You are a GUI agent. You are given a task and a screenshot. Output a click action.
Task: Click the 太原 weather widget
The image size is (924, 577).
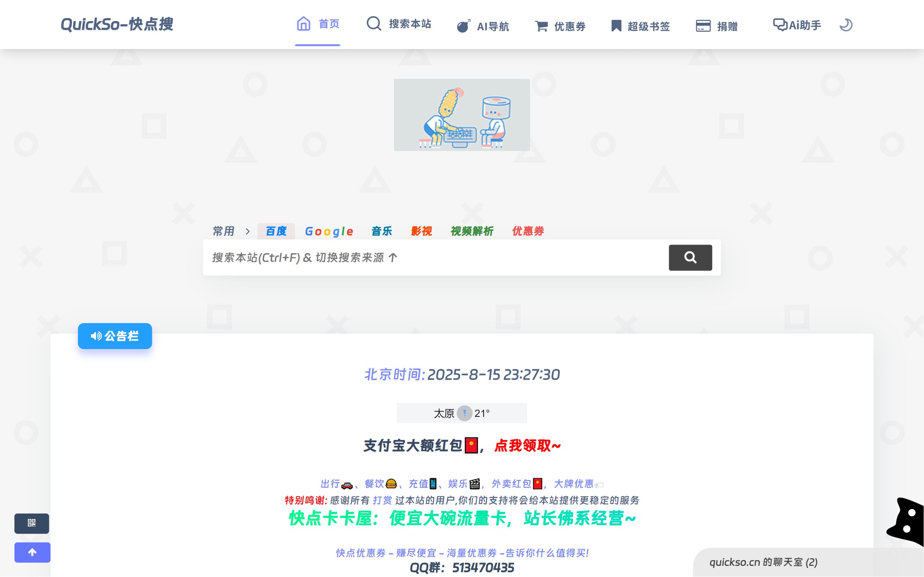click(x=462, y=413)
